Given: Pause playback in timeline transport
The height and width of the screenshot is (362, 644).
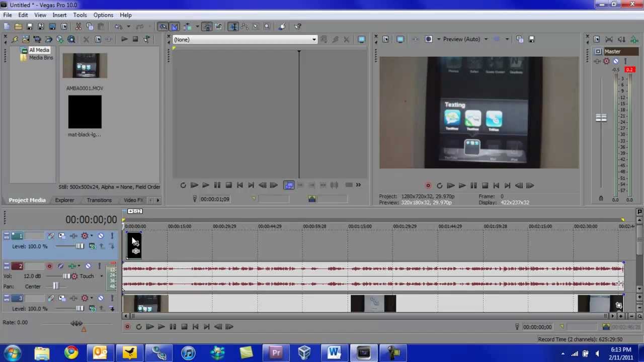Looking at the screenshot, I should (x=173, y=327).
